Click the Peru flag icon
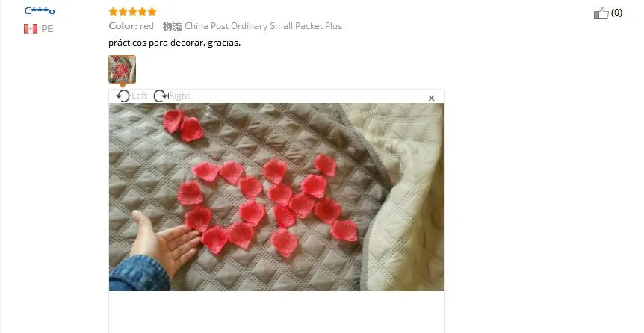 (x=31, y=28)
